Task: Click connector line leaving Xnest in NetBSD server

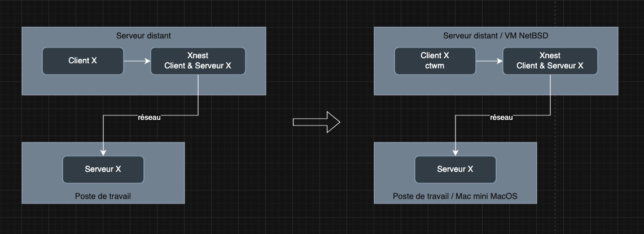Action: tap(550, 95)
